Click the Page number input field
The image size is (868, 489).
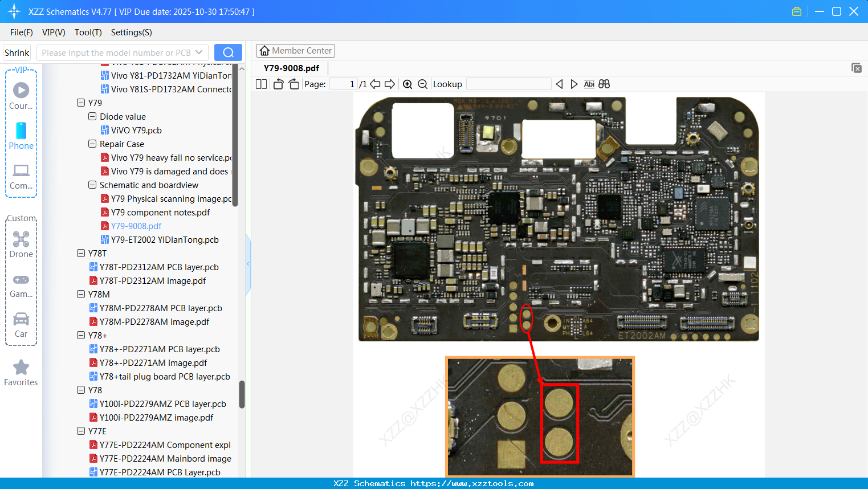[344, 84]
